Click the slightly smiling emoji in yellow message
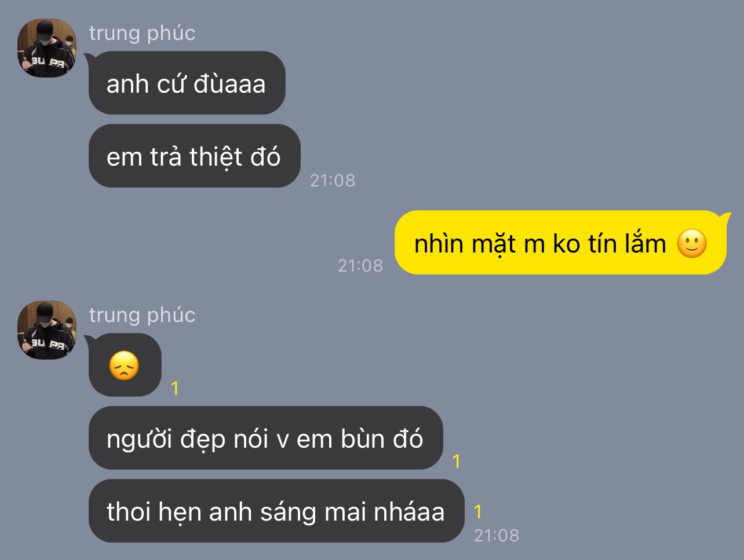 [x=692, y=244]
